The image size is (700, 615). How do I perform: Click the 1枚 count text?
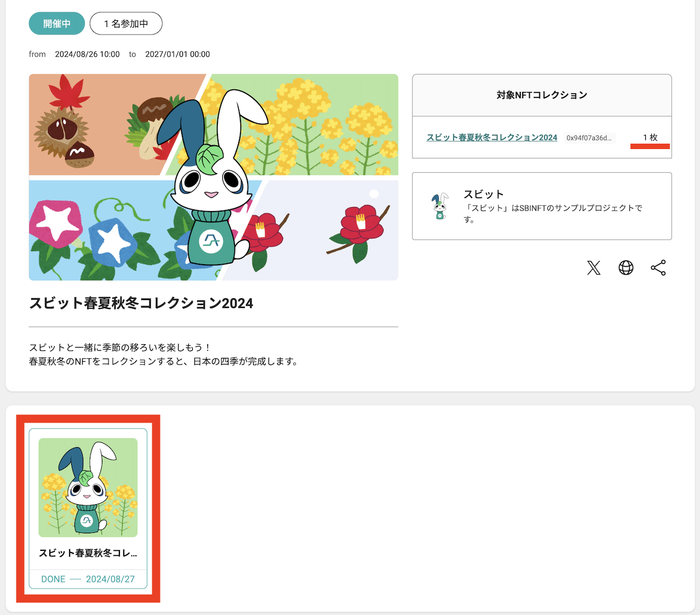[x=650, y=138]
